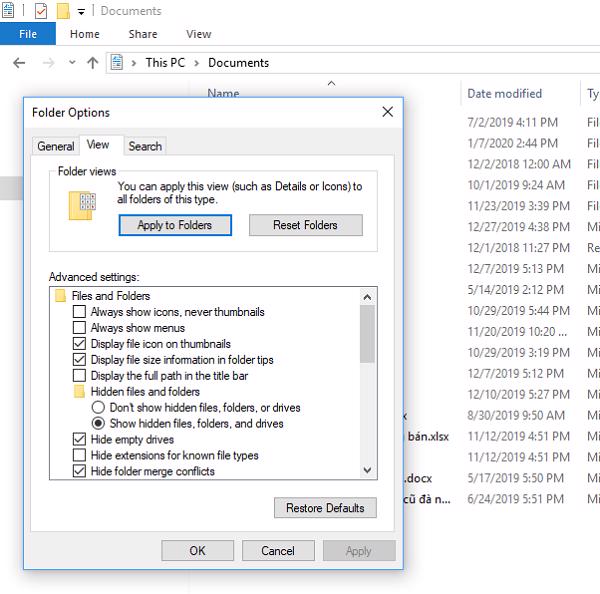The image size is (600, 594).
Task: Click the Hidden files and folders icon
Action: (79, 392)
